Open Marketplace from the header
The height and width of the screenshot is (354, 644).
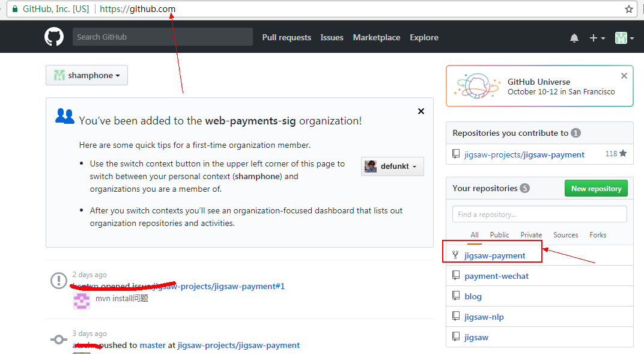[x=377, y=37]
